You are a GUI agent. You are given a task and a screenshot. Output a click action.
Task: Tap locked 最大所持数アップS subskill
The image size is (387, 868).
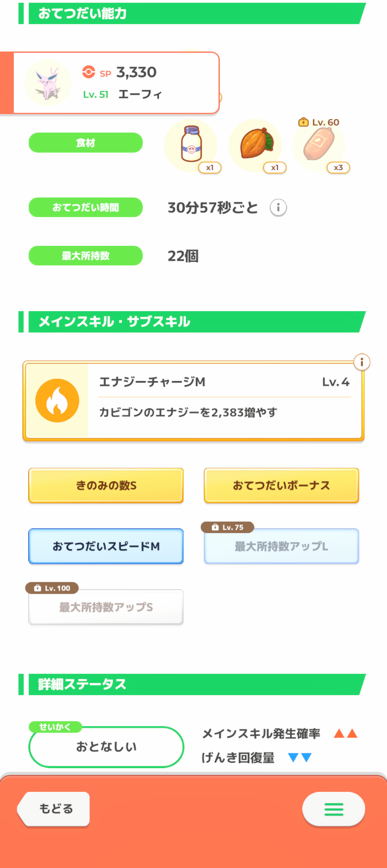pyautogui.click(x=106, y=607)
